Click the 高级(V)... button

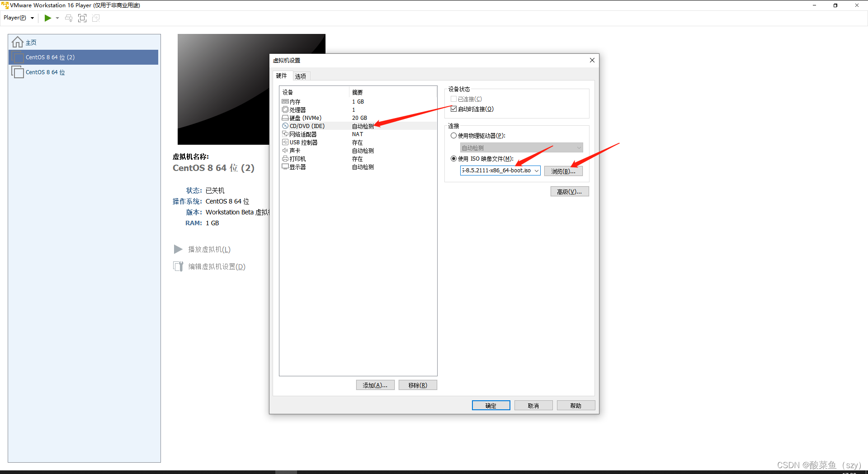[570, 191]
